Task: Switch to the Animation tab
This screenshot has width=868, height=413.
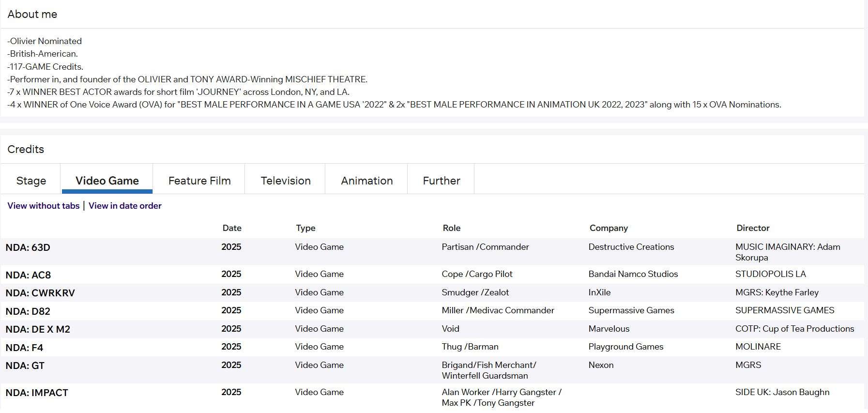Action: click(x=367, y=180)
